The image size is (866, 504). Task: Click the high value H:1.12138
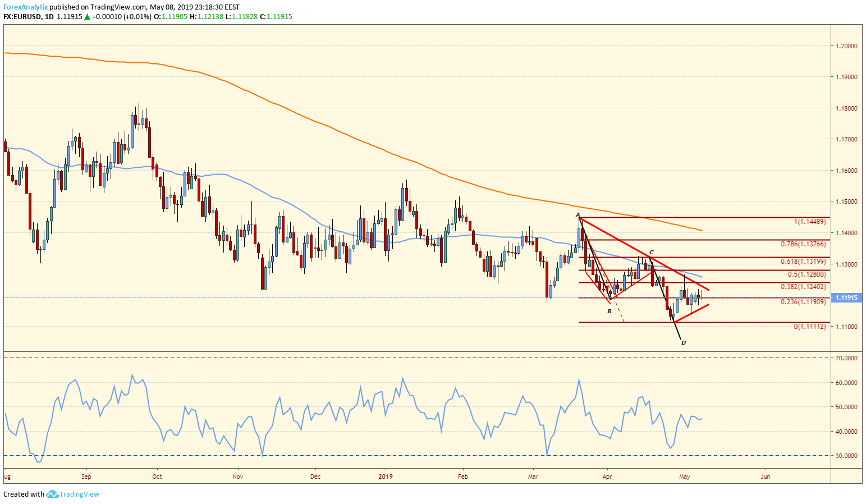point(207,17)
